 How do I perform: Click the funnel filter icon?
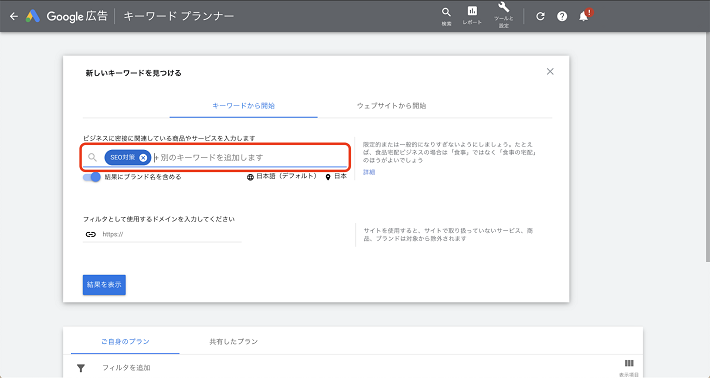point(81,368)
